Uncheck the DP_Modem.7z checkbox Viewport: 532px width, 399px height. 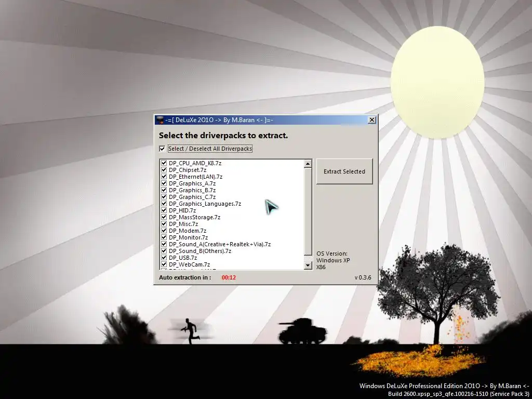click(x=164, y=231)
